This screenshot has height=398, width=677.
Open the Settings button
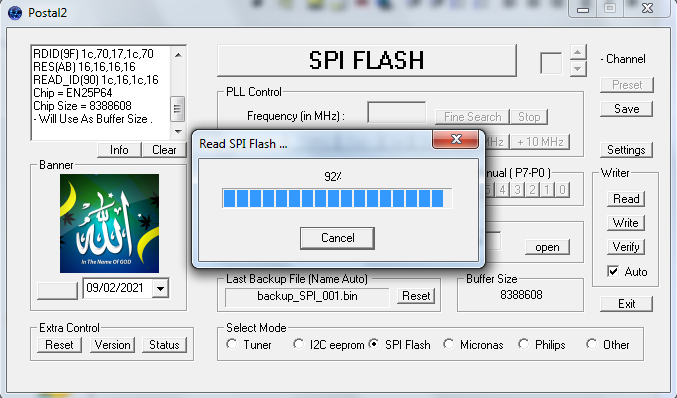click(x=626, y=150)
